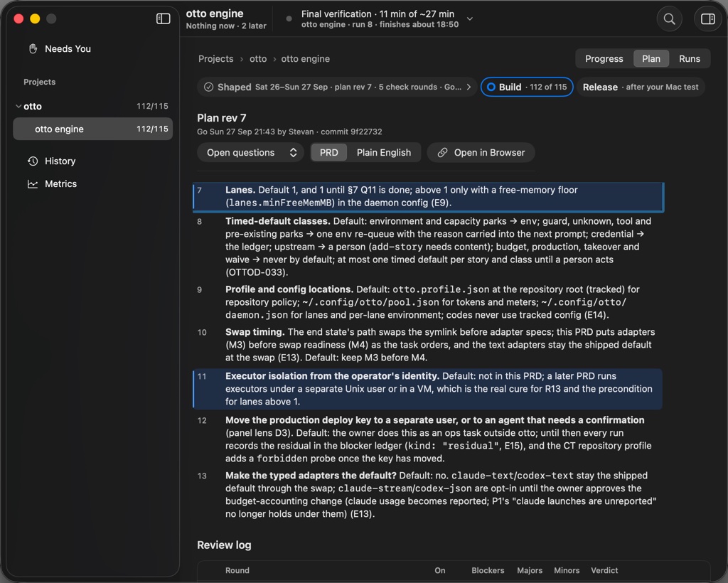
Task: Click the Shaped checkmark circle icon
Action: tap(209, 87)
